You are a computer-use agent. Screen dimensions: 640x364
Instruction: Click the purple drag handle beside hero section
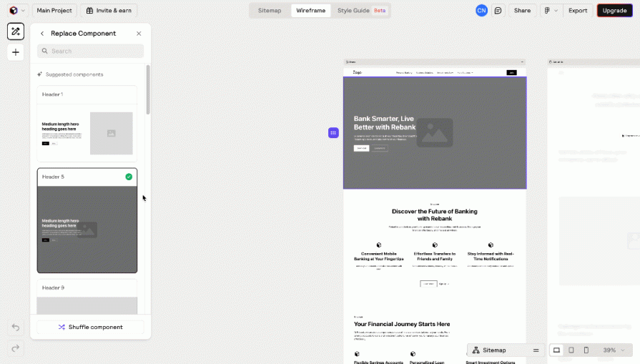point(333,132)
